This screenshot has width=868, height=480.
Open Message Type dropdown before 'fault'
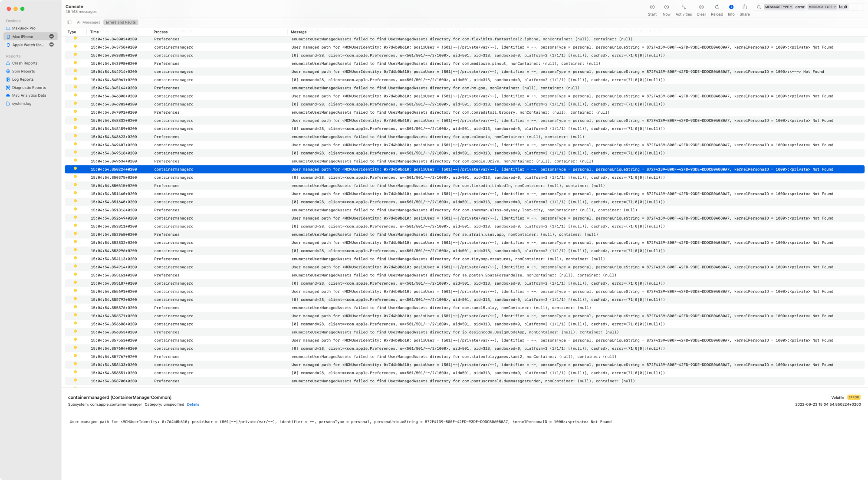822,7
